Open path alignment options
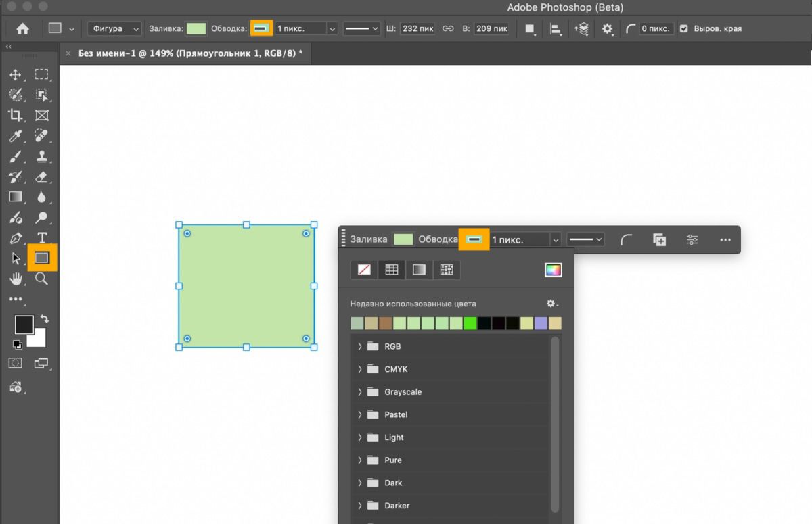Screen dimensions: 812x524 pos(556,28)
